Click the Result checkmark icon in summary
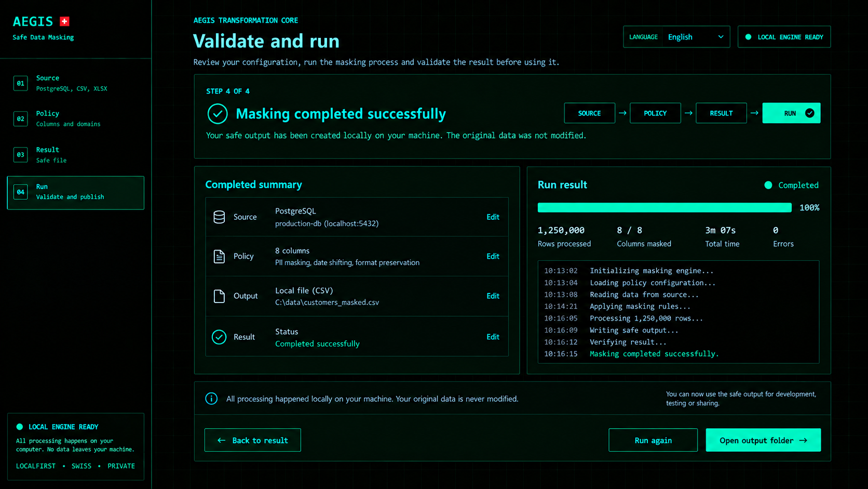This screenshot has width=868, height=489. pos(219,337)
